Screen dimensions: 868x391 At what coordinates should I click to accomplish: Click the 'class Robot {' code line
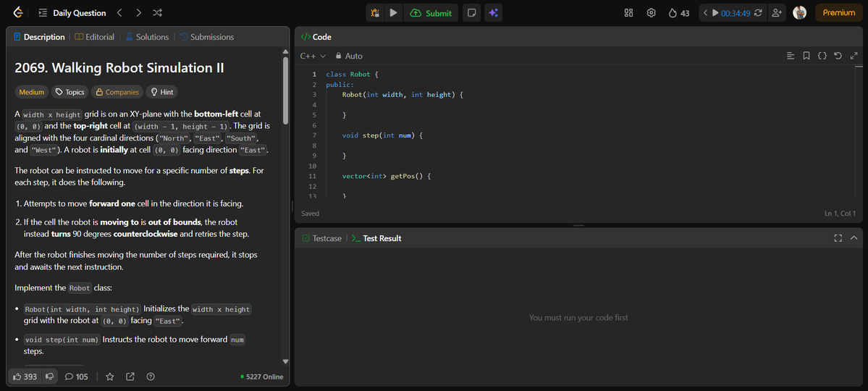[x=352, y=74]
